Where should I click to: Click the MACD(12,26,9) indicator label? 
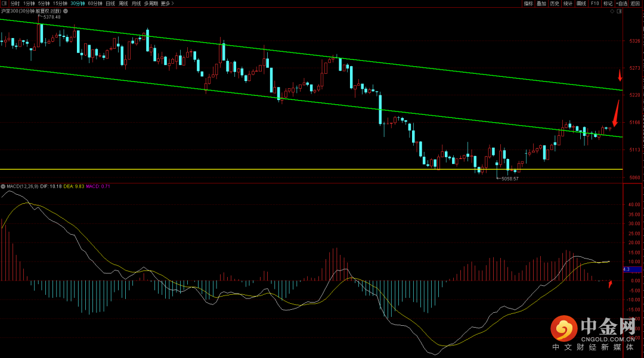(x=23, y=186)
